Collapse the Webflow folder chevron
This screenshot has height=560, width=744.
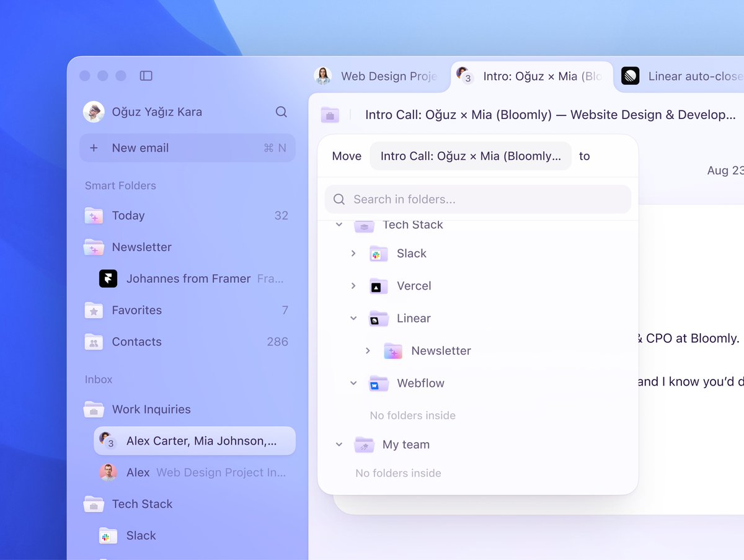353,383
